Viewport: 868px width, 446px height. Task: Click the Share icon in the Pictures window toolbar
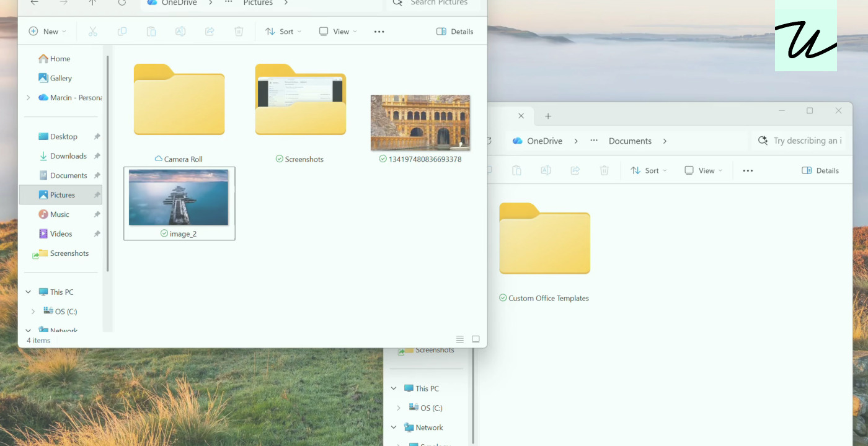pyautogui.click(x=210, y=32)
